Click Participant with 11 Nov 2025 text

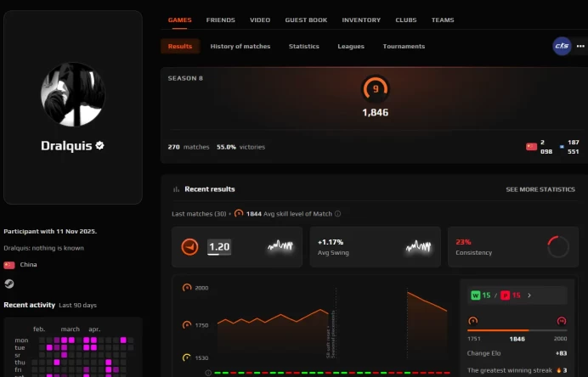[x=50, y=231]
